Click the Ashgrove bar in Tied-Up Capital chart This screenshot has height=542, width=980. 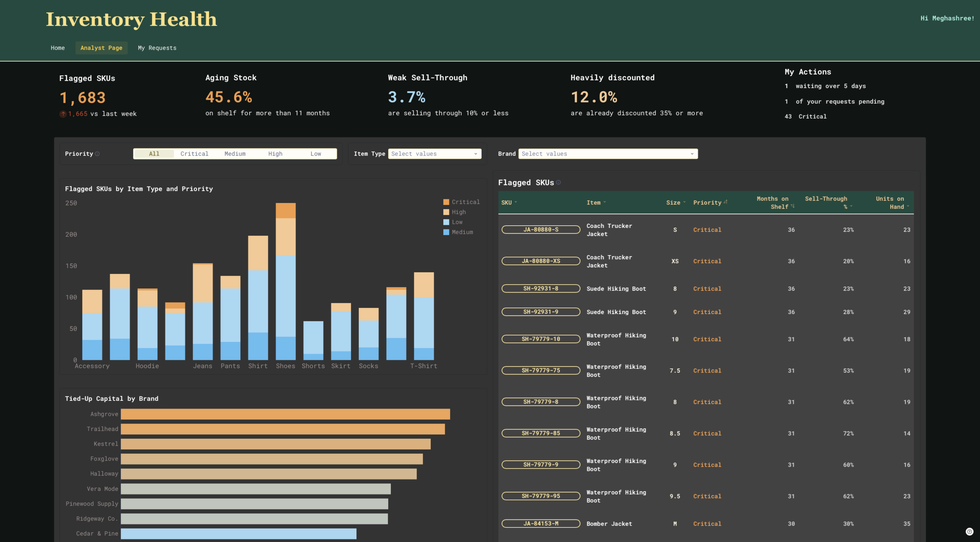tap(286, 414)
